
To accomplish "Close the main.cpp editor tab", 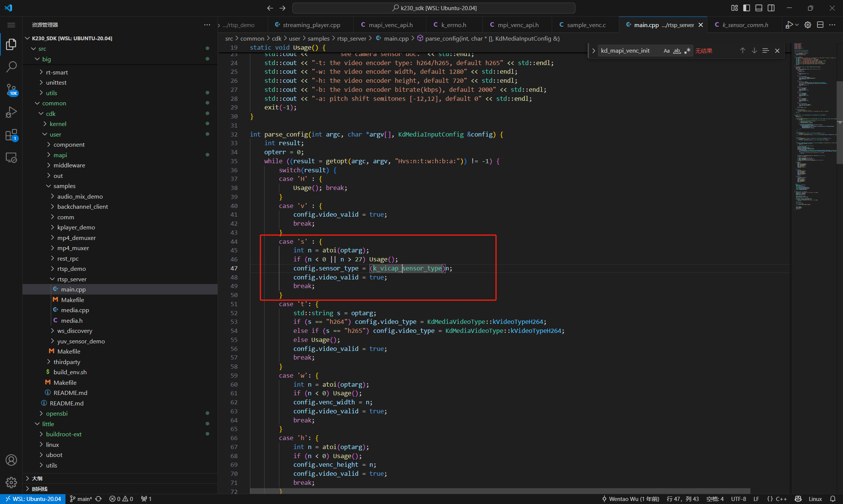I will [x=701, y=25].
